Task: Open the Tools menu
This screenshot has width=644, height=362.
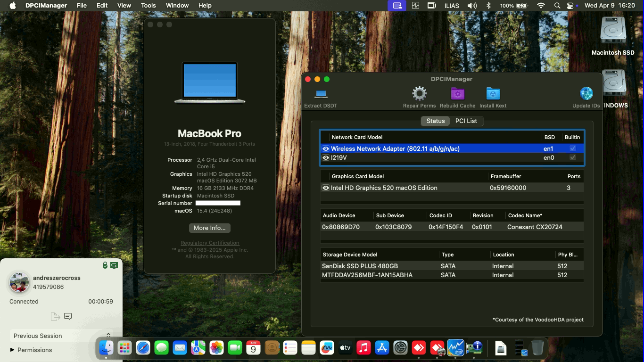Action: (x=148, y=5)
